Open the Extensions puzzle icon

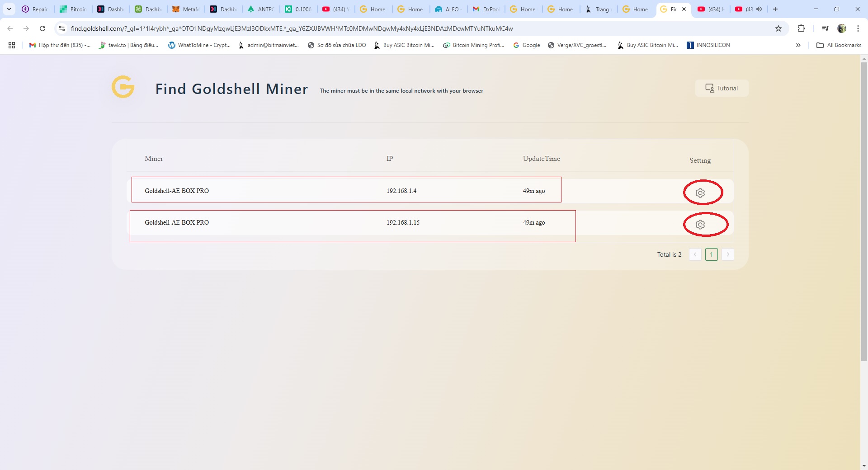click(801, 28)
